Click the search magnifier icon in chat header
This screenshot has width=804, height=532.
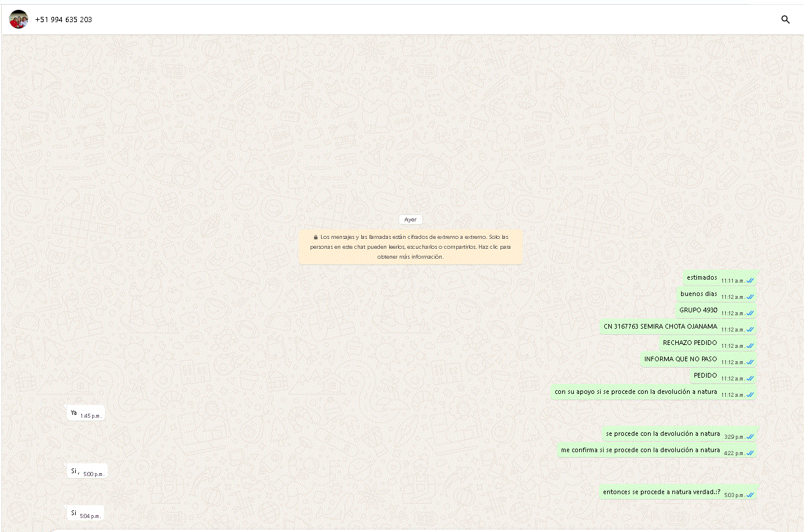pos(785,20)
